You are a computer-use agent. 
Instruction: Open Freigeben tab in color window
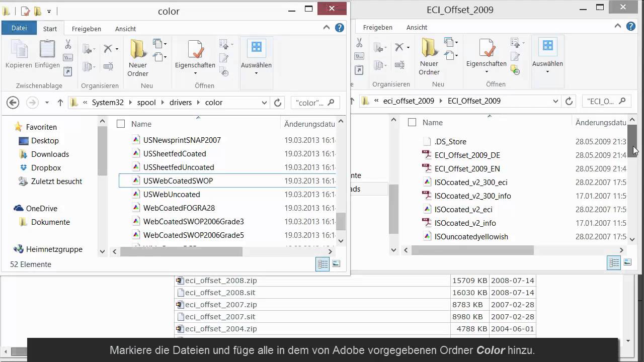(87, 29)
